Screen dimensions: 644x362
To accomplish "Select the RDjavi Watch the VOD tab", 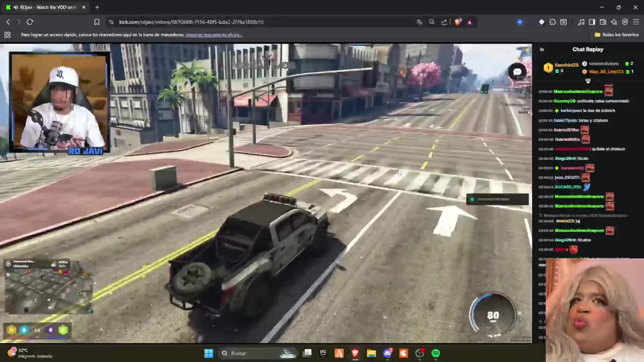I will click(x=45, y=7).
